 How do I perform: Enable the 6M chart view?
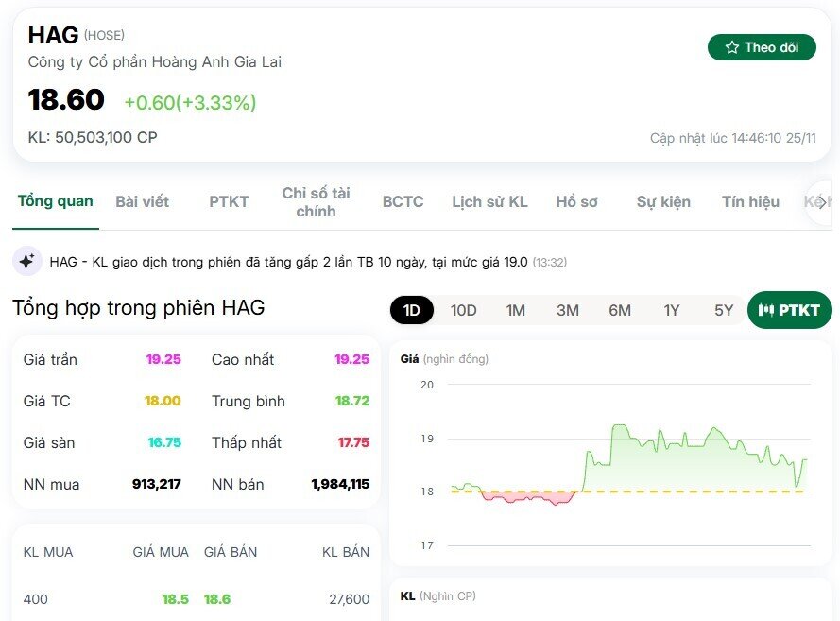point(620,309)
